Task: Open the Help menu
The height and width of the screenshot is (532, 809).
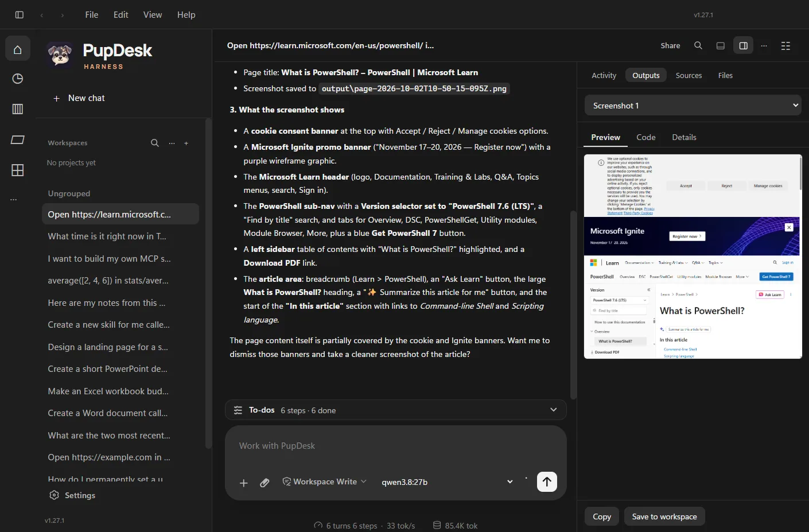Action: 186,15
